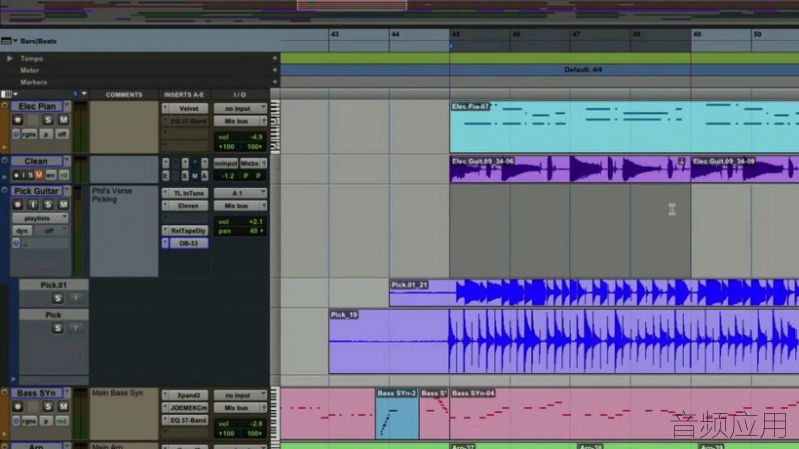The height and width of the screenshot is (449, 799).
Task: Add a tempo change with plus button
Action: pos(275,59)
